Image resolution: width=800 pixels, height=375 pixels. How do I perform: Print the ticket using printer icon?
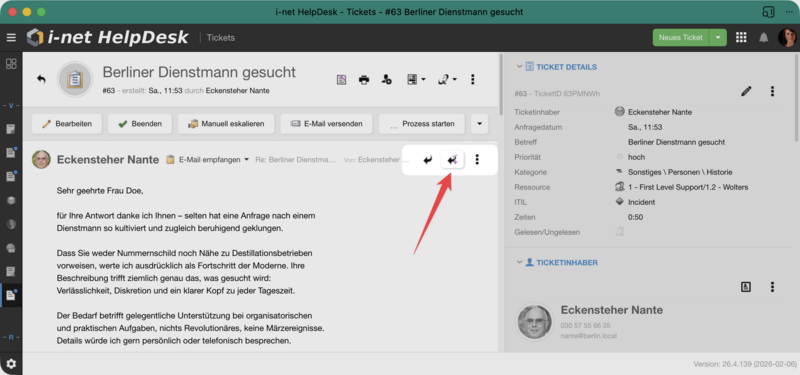pos(364,80)
